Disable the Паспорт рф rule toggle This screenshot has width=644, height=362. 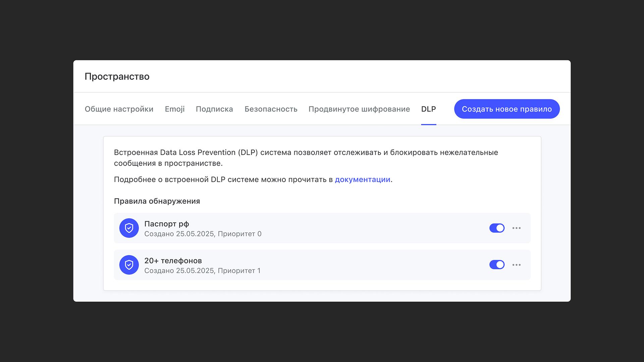497,228
